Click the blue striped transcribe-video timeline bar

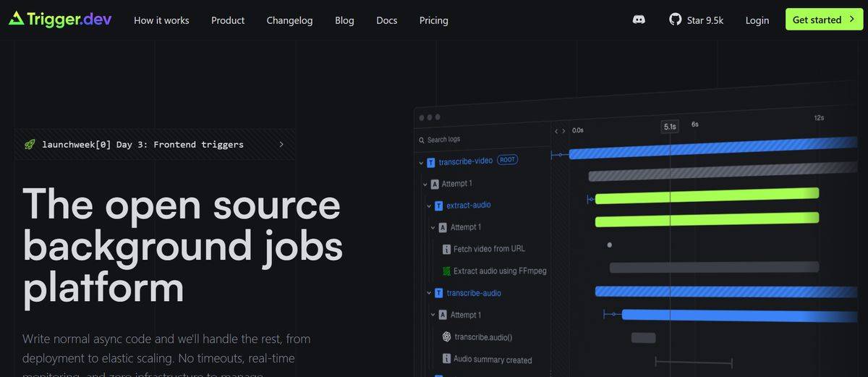[x=713, y=148]
